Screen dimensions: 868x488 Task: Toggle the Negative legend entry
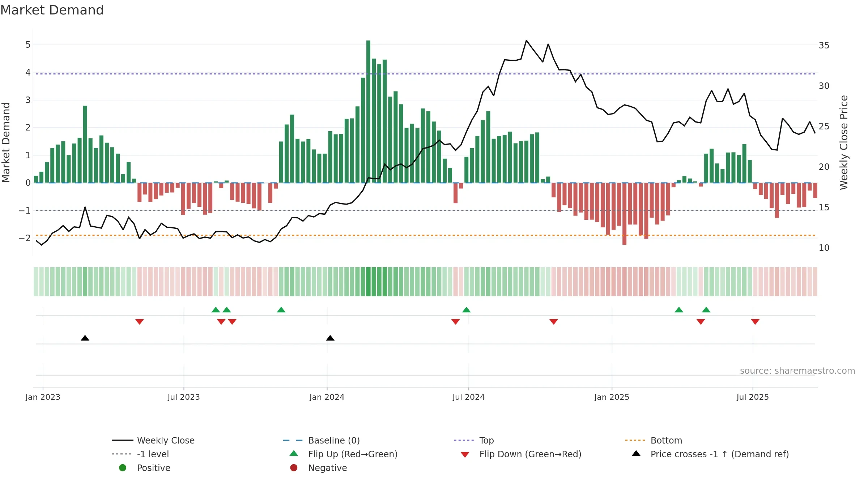318,468
